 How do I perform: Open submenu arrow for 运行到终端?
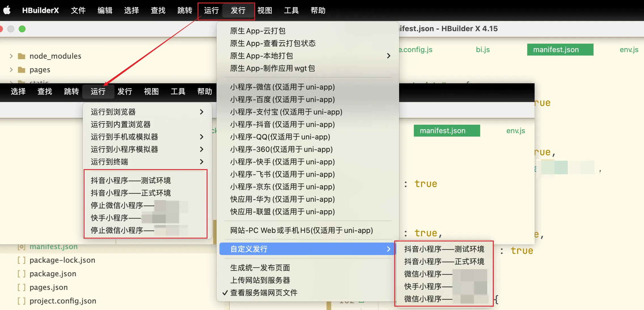[202, 162]
